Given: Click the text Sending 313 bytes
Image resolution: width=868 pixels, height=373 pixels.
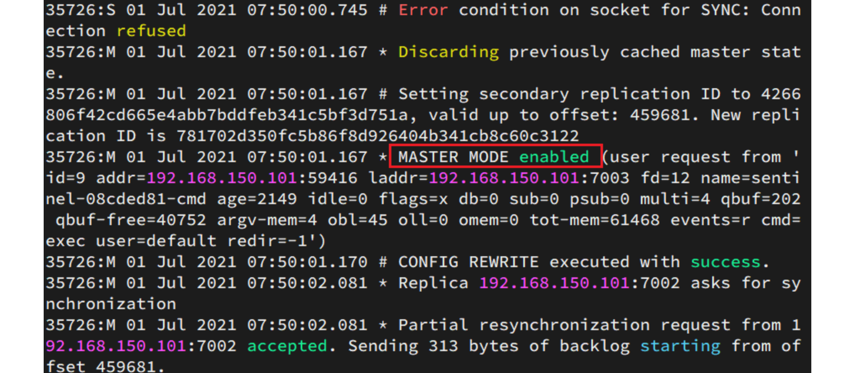Looking at the screenshot, I should click(x=433, y=347).
